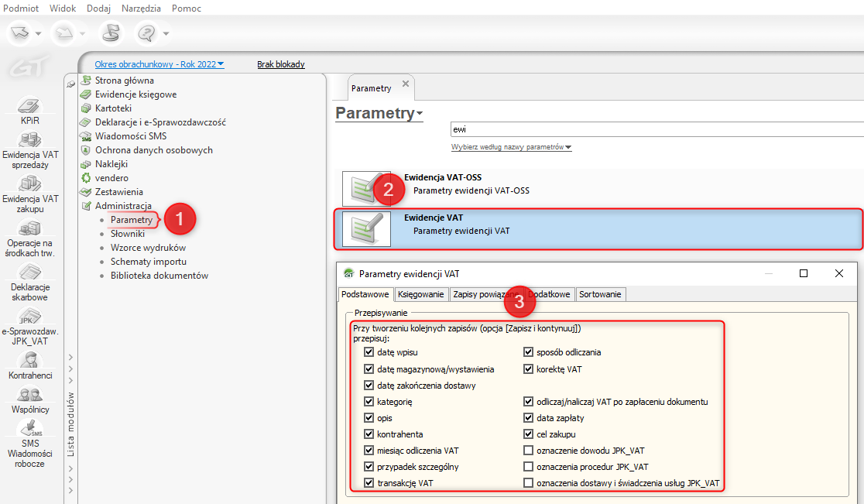Screen dimensions: 864x504
Task: Toggle 'sposób odliczania' checkbox
Action: pyautogui.click(x=529, y=352)
